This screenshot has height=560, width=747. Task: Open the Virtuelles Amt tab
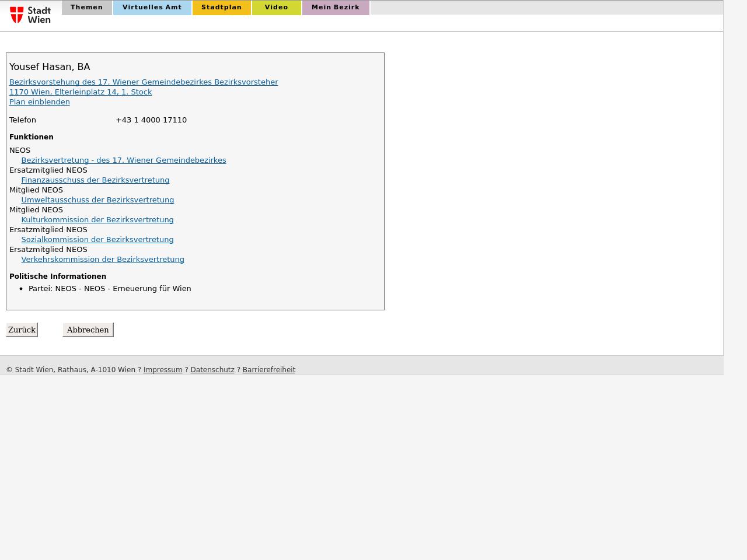(x=152, y=8)
